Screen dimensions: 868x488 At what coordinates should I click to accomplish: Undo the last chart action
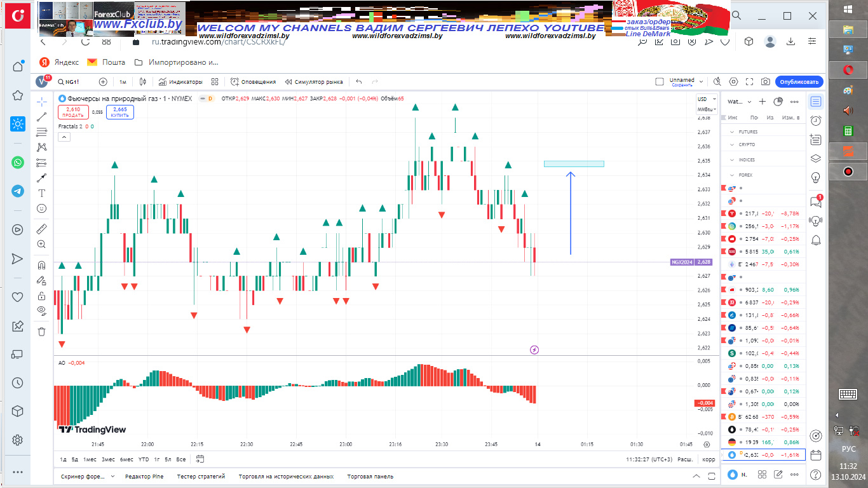[359, 82]
